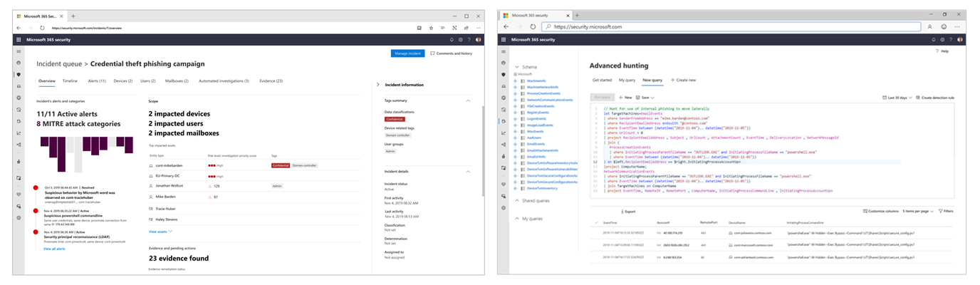Click Manage incident button
This screenshot has height=285, width=980.
pyautogui.click(x=407, y=53)
